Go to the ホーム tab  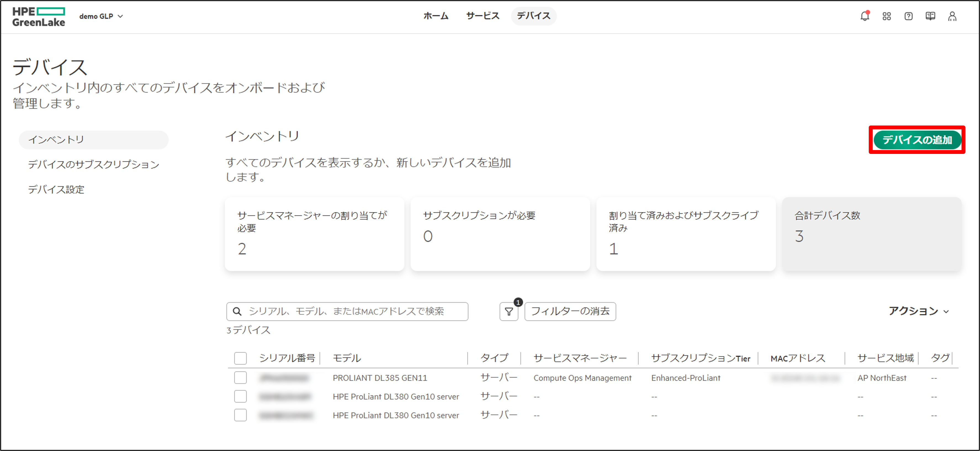(436, 16)
